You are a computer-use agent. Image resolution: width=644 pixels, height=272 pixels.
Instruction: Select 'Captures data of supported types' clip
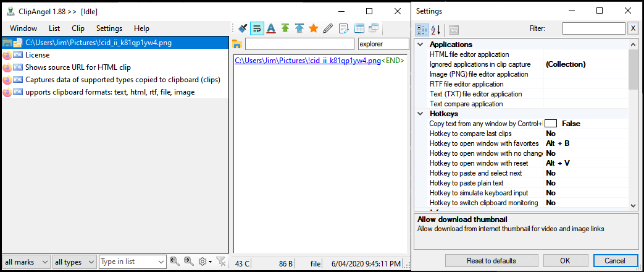115,79
